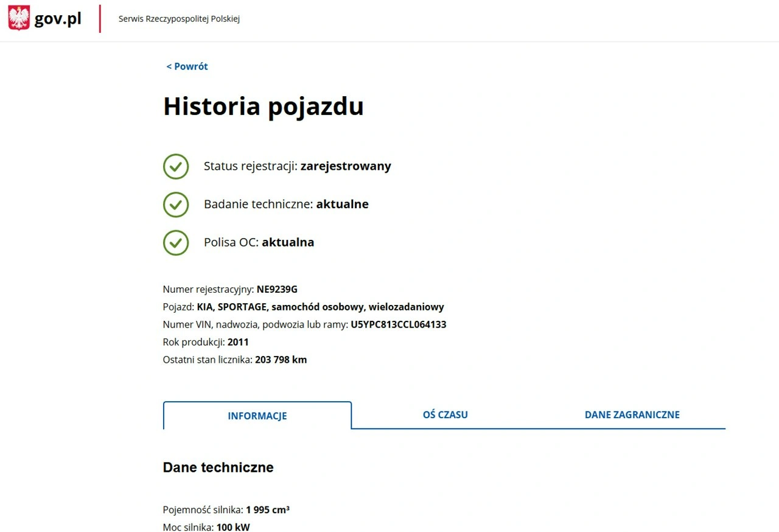Viewport: 779px width, 532px height.
Task: Click the odometer reading 203 798 km
Action: coord(281,360)
